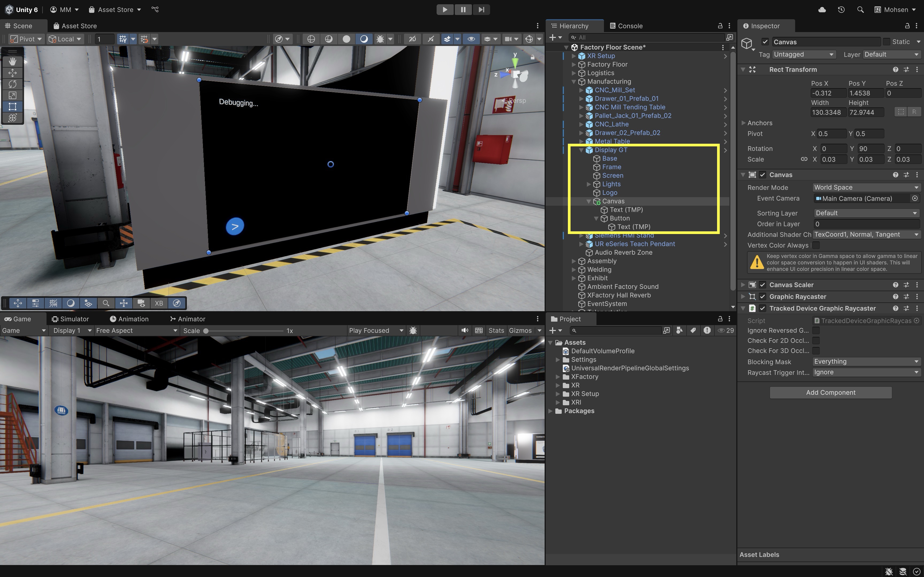Disable Graphic Raycaster component checkbox

point(763,297)
